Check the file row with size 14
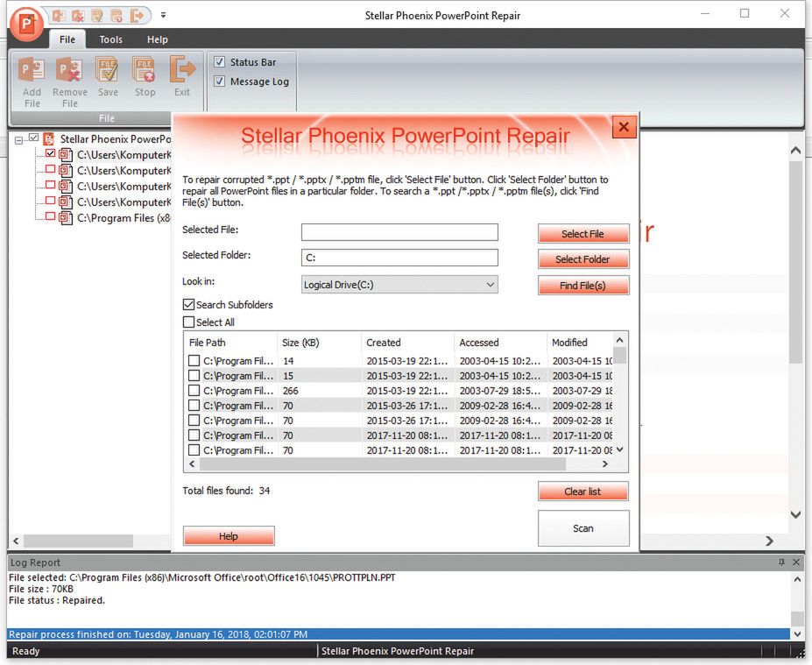 point(194,360)
